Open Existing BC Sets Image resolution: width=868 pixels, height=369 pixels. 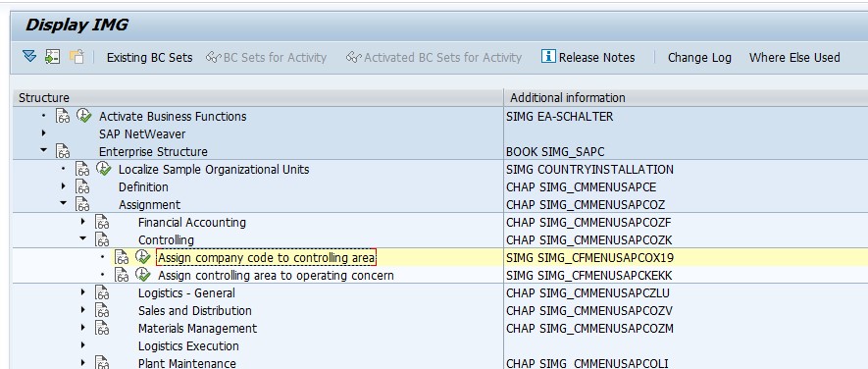click(149, 58)
